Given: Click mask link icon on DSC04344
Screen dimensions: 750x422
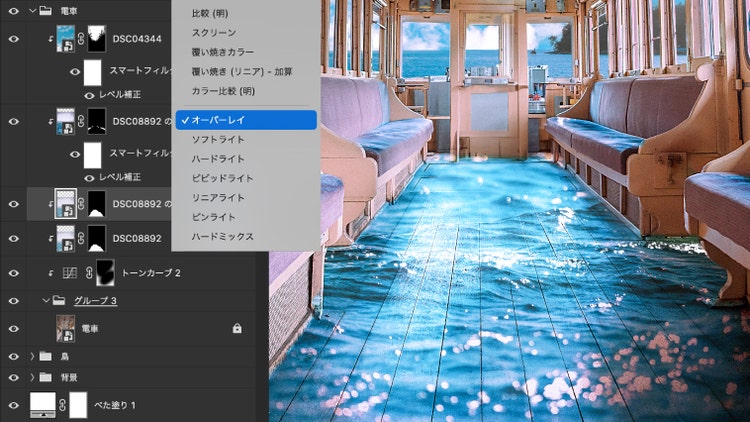Looking at the screenshot, I should (x=81, y=38).
